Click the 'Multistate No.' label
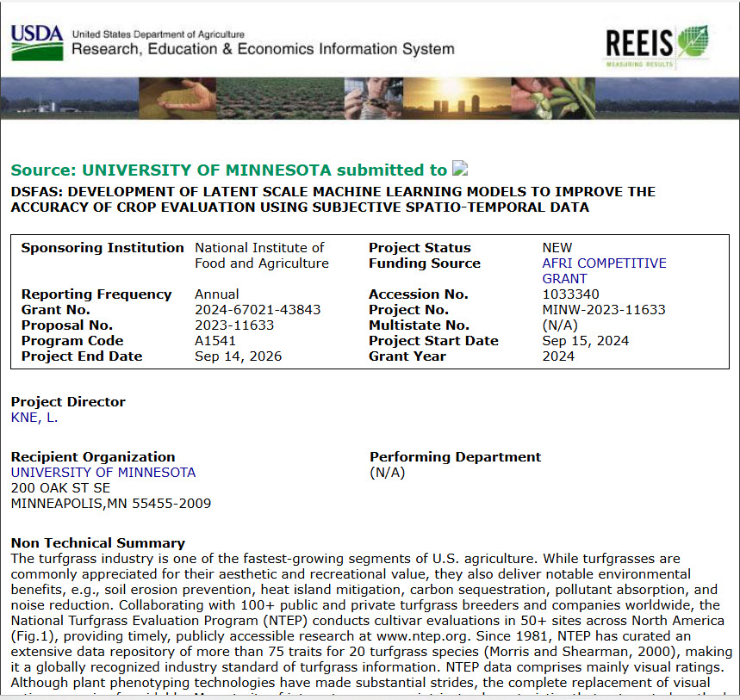 (x=419, y=325)
